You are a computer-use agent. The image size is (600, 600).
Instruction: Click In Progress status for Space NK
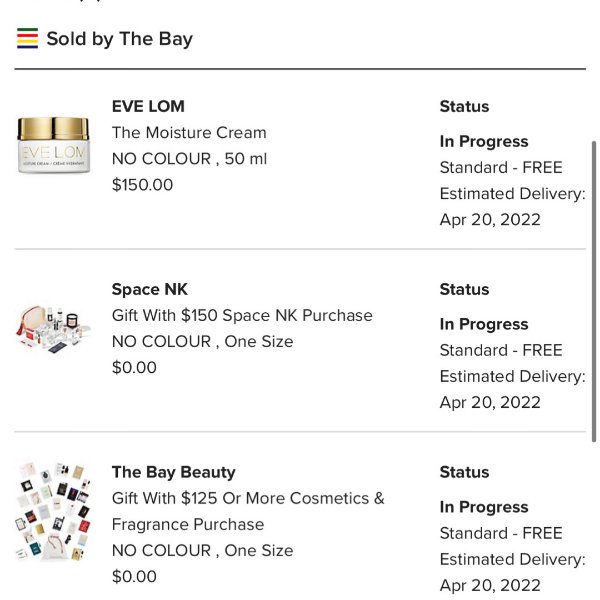pos(484,324)
